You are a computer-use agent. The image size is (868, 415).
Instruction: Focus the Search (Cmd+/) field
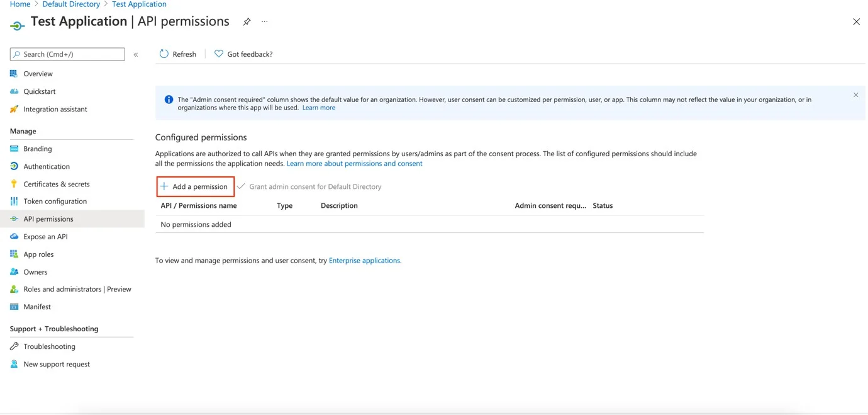point(67,54)
